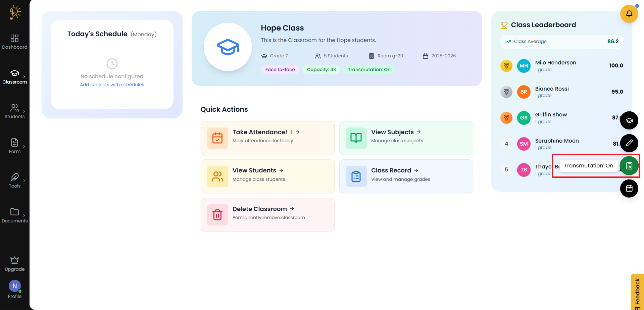Click the Class Record card
644x310 pixels.
tap(406, 176)
